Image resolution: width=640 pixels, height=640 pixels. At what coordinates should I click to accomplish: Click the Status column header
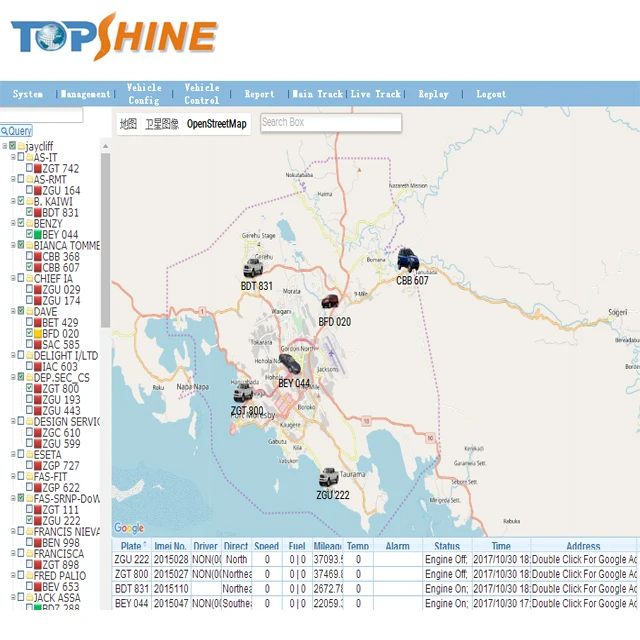[447, 546]
